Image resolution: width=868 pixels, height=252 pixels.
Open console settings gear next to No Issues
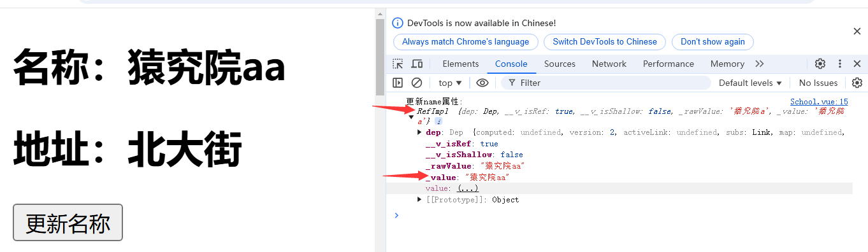point(857,83)
